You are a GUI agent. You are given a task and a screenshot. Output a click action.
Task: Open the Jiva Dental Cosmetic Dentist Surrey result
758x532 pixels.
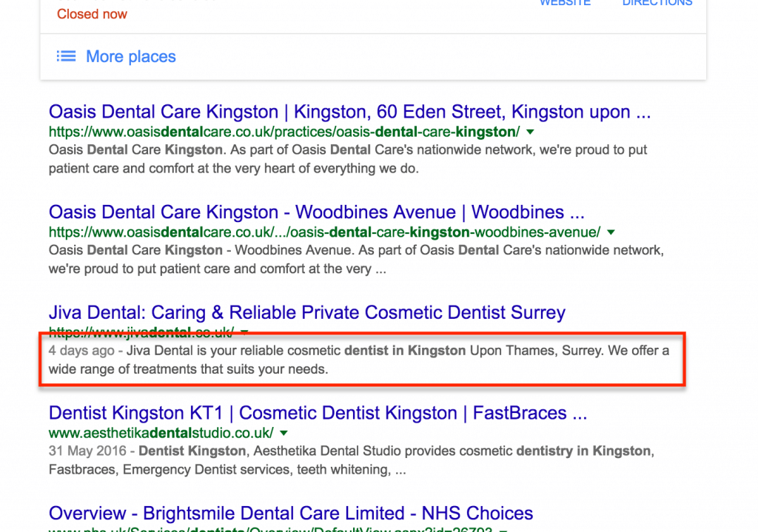[307, 313]
